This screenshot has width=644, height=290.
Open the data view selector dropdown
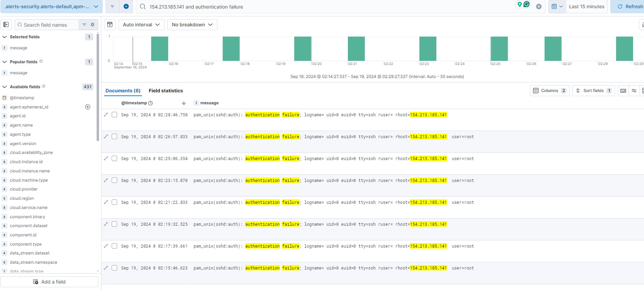[51, 6]
